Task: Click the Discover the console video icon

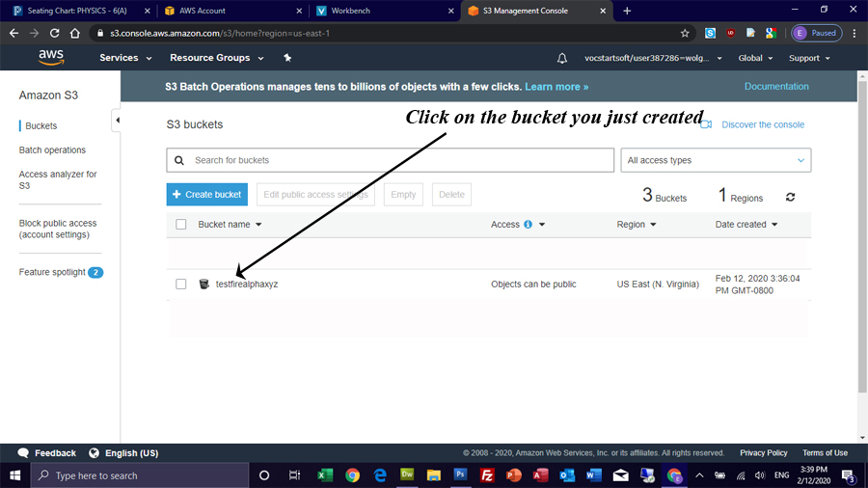Action: [x=706, y=124]
